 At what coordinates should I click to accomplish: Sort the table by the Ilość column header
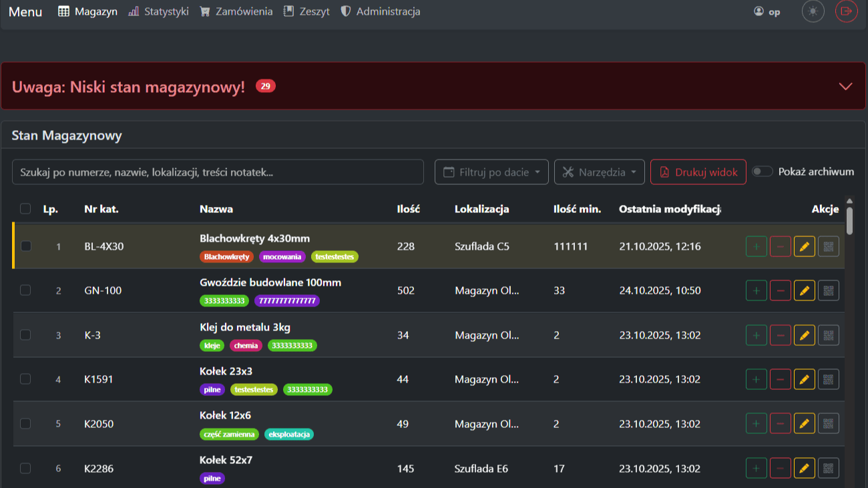(x=408, y=209)
